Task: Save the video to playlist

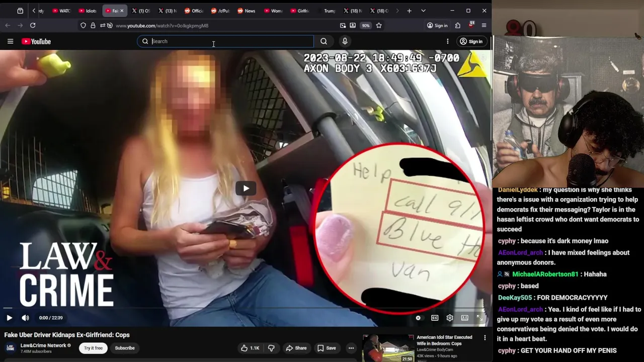Action: [x=327, y=348]
